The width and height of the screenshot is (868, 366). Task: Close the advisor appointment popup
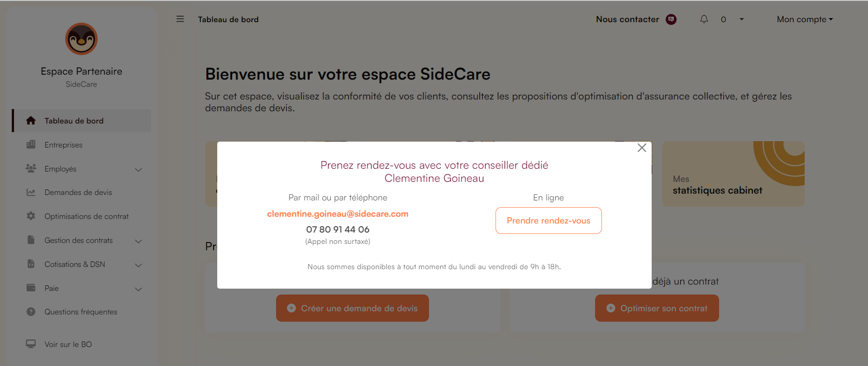click(x=642, y=148)
